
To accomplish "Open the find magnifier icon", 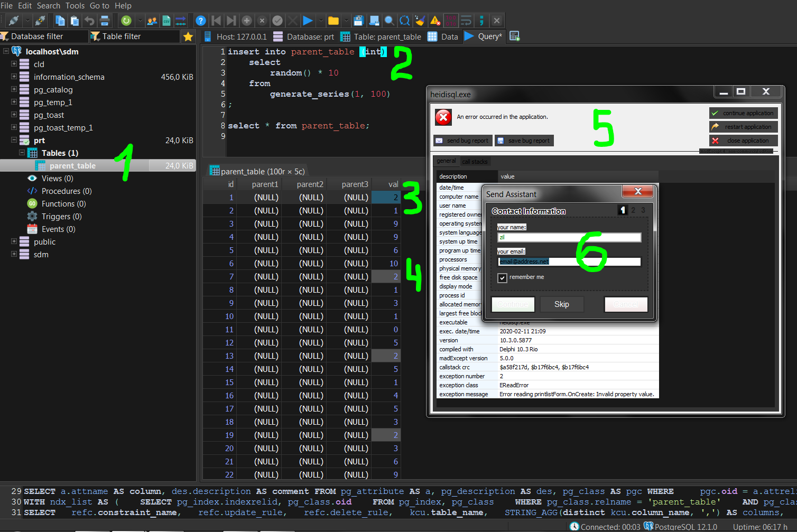I will [389, 21].
